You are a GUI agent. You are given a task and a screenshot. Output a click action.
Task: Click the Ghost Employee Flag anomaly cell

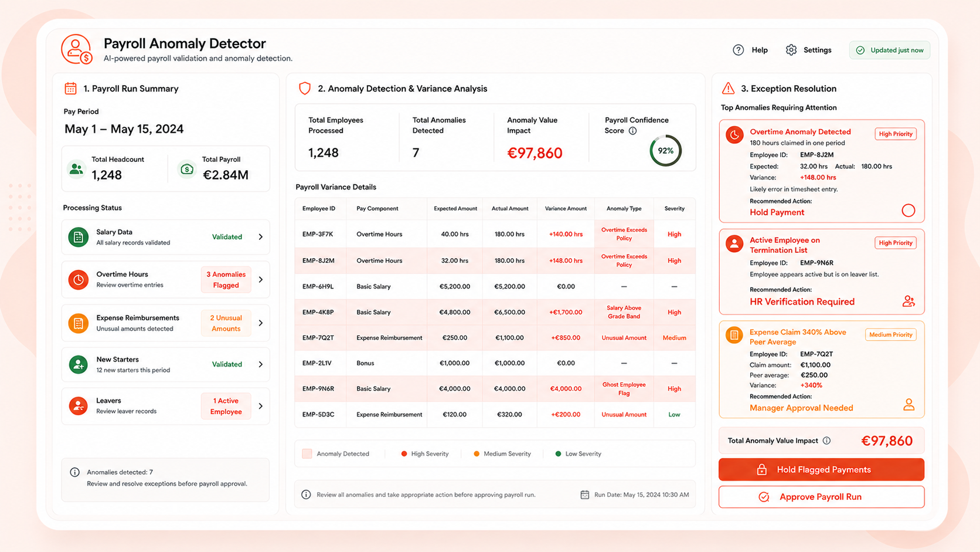click(x=624, y=389)
